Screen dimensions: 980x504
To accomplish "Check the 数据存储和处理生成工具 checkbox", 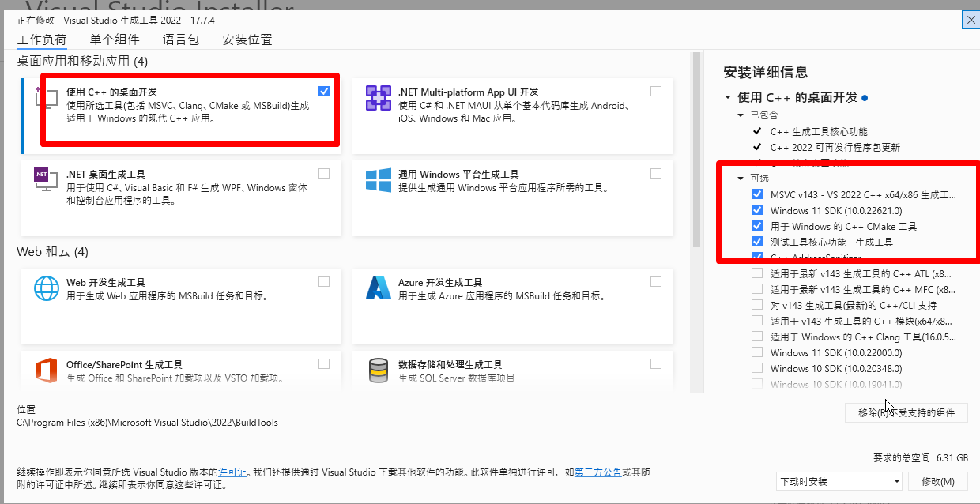I will 656,364.
